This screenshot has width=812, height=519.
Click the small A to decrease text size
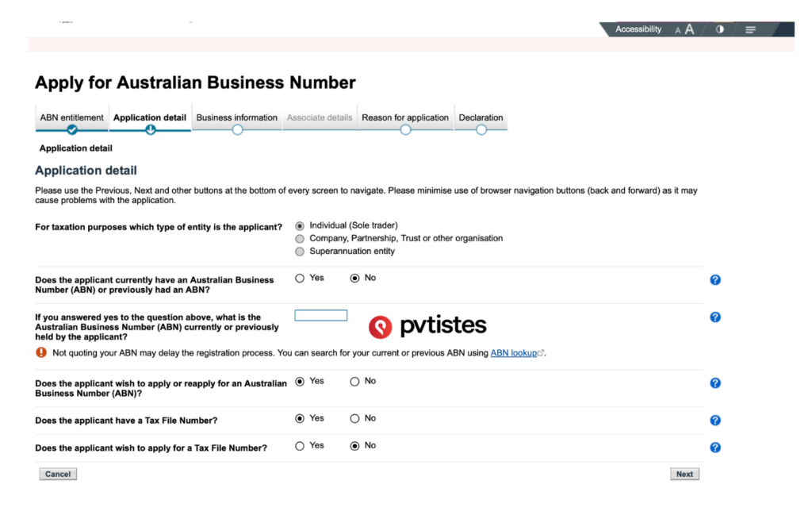point(678,29)
